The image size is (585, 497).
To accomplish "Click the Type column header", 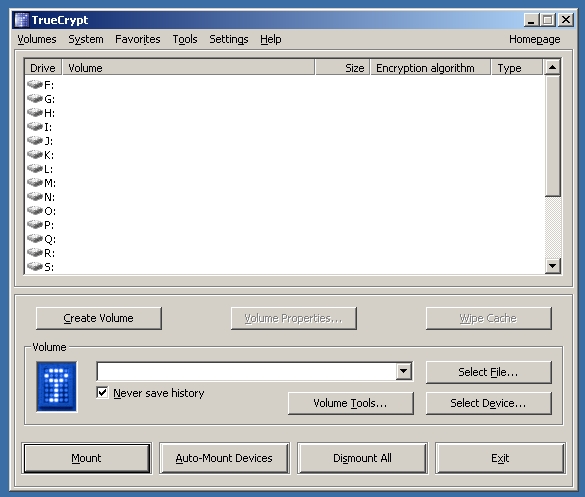I will pos(517,68).
